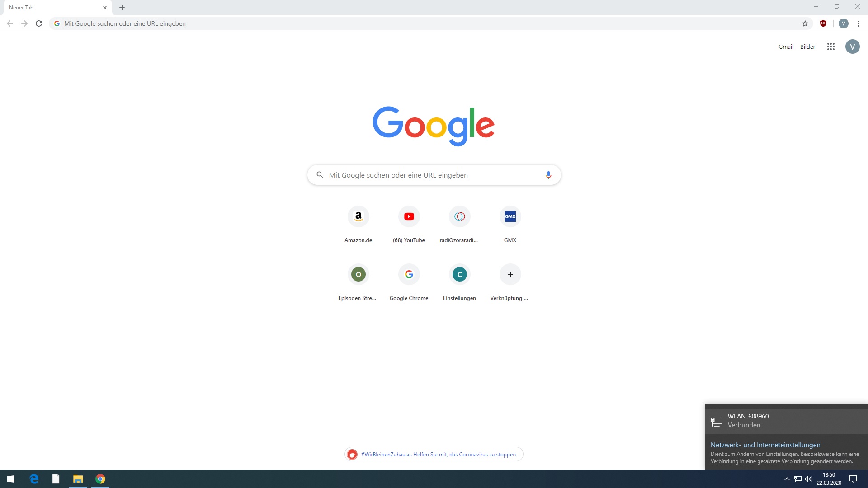Bookmark this page with star icon
This screenshot has width=868, height=488.
click(x=805, y=23)
